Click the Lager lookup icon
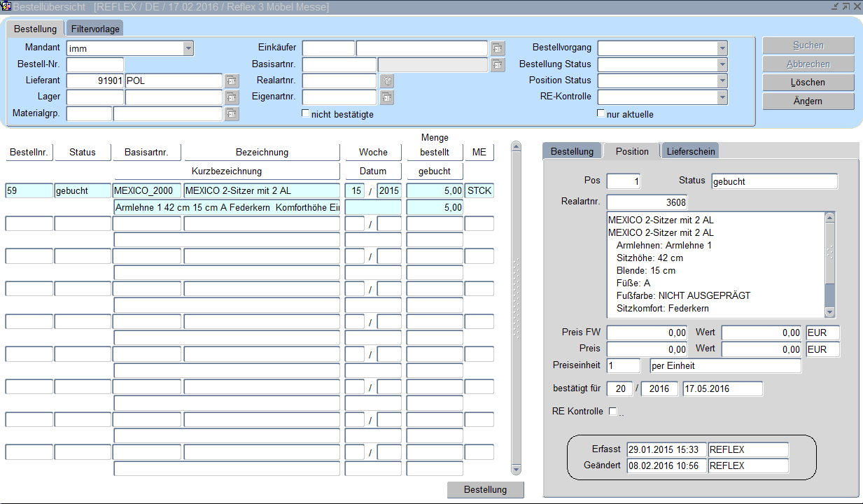 (232, 98)
